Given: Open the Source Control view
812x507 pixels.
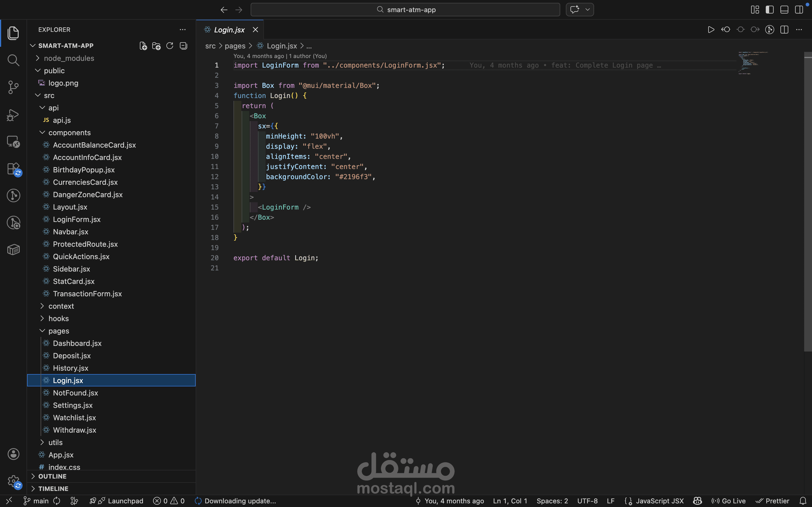Looking at the screenshot, I should 13,87.
